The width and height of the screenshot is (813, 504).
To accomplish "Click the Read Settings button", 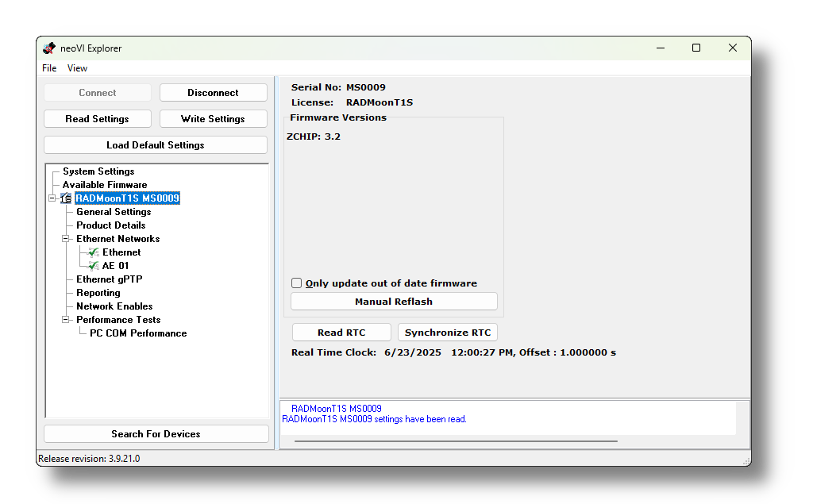I will [98, 119].
